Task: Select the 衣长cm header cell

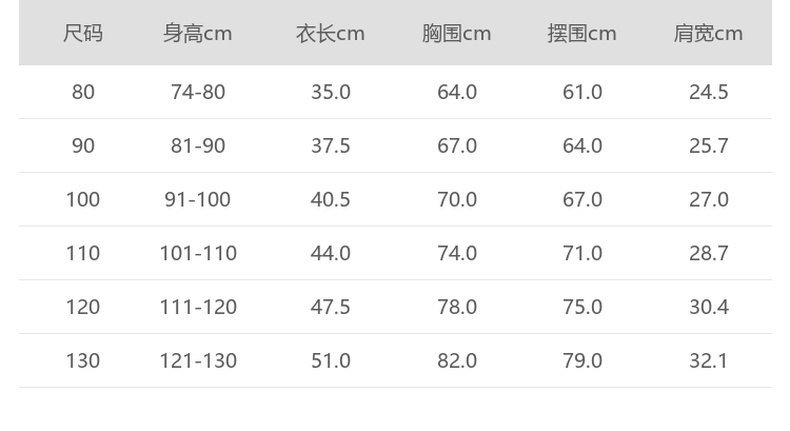Action: pos(330,34)
